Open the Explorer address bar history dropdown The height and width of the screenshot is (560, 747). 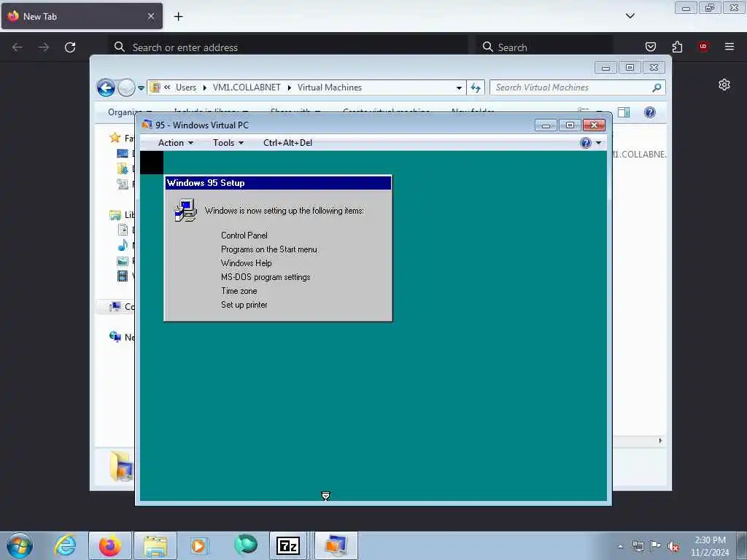(459, 87)
